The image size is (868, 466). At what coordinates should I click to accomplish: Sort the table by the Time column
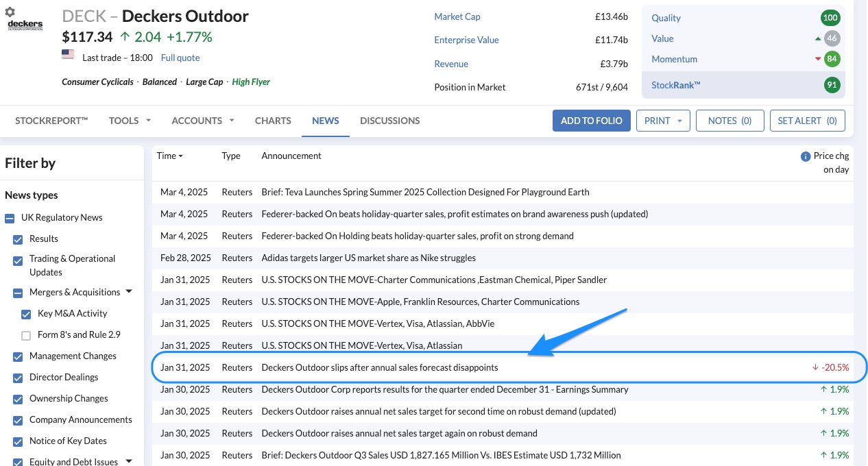click(x=169, y=156)
